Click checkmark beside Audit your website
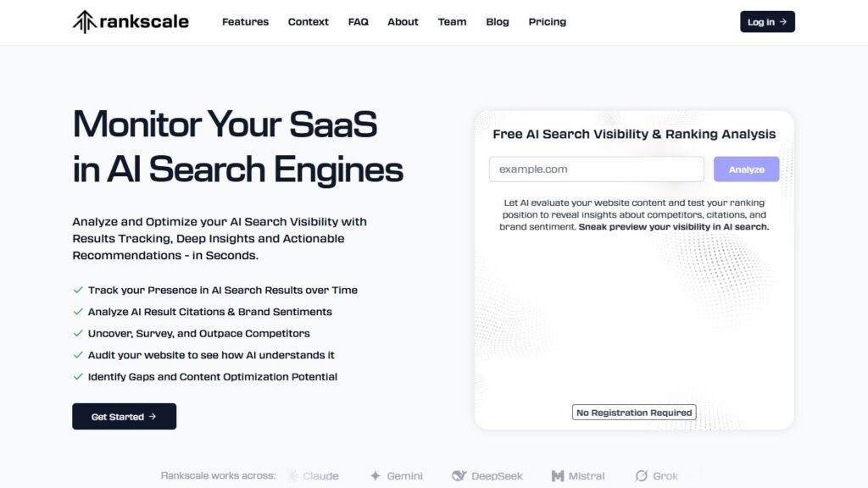The height and width of the screenshot is (488, 868). click(x=78, y=355)
